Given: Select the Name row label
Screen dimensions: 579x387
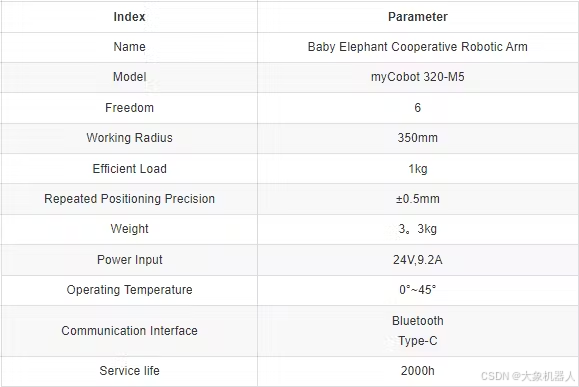Looking at the screenshot, I should click(x=129, y=47).
